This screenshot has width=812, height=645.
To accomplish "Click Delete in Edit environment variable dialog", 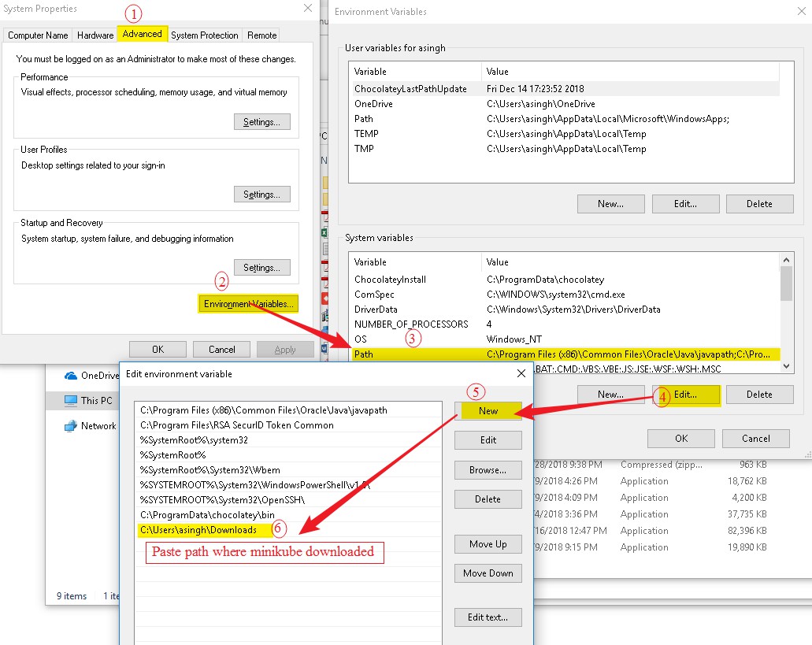I will pos(488,499).
